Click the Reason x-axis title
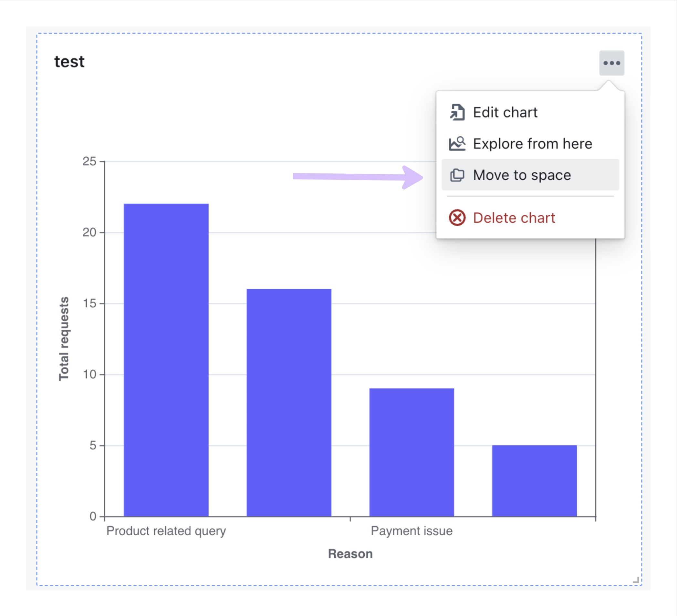 coord(350,554)
